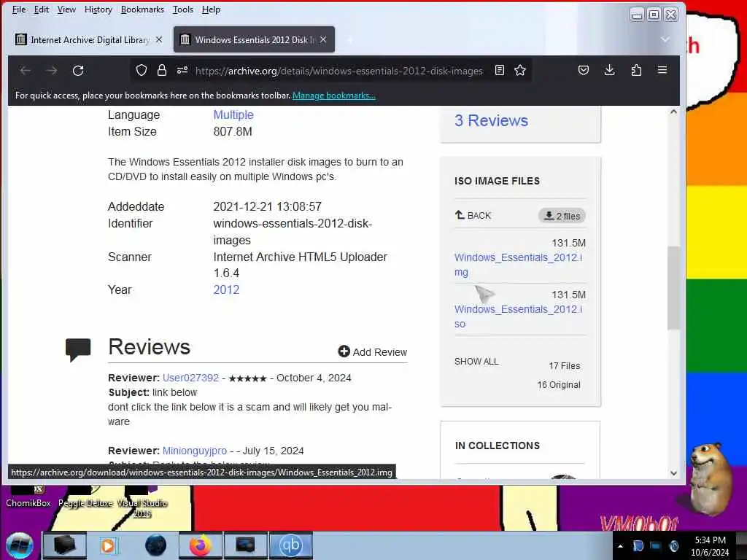Screen dimensions: 747x560
Task: Click SHOW ALL files link
Action: (x=476, y=362)
